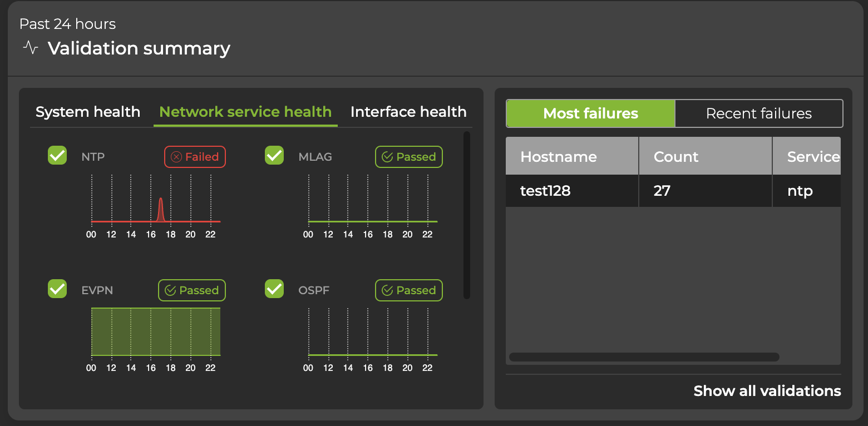Switch to Recent failures view
Screen dimensions: 868x426
coord(758,113)
